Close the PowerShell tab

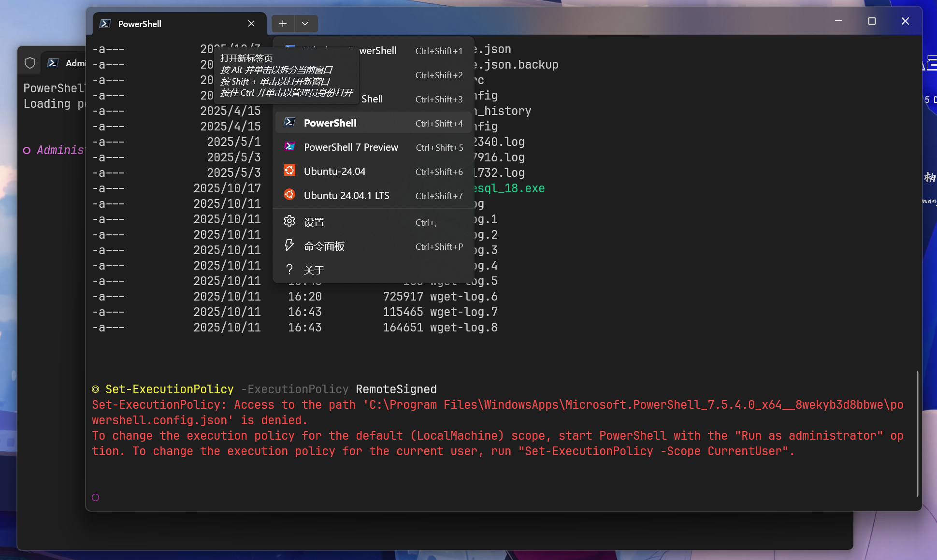point(251,23)
